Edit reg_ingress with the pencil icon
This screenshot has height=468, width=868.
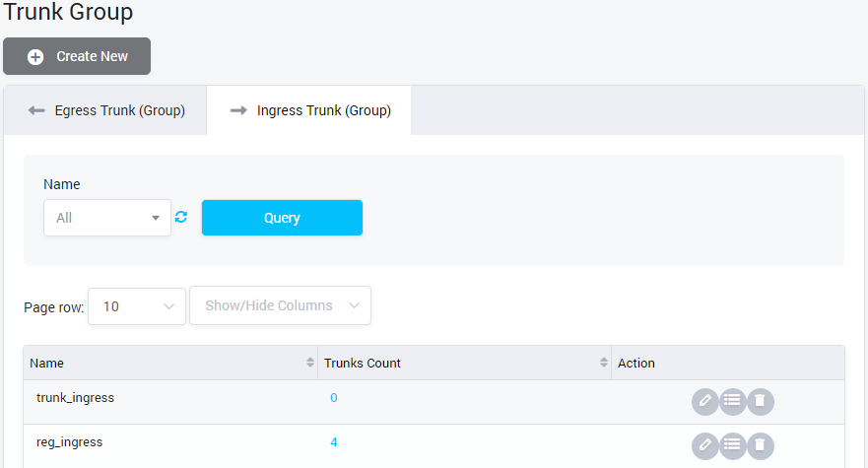point(705,446)
